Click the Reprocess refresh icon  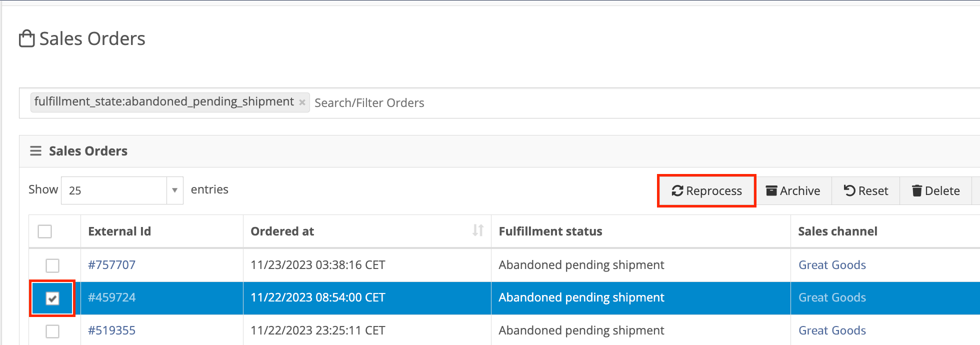677,190
